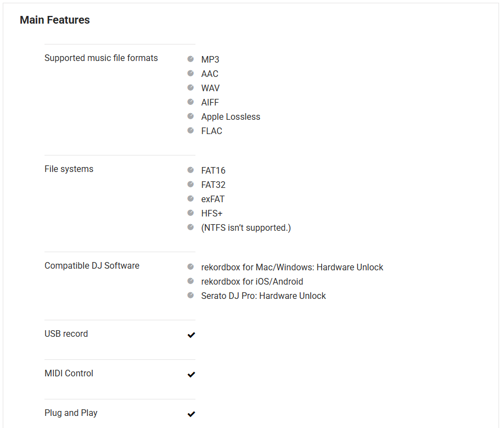Click the Main Features heading

[x=55, y=20]
